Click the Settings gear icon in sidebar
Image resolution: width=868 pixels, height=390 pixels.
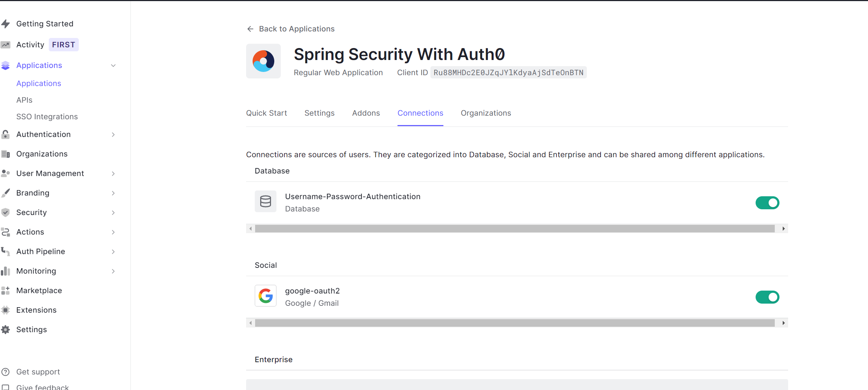(x=5, y=330)
